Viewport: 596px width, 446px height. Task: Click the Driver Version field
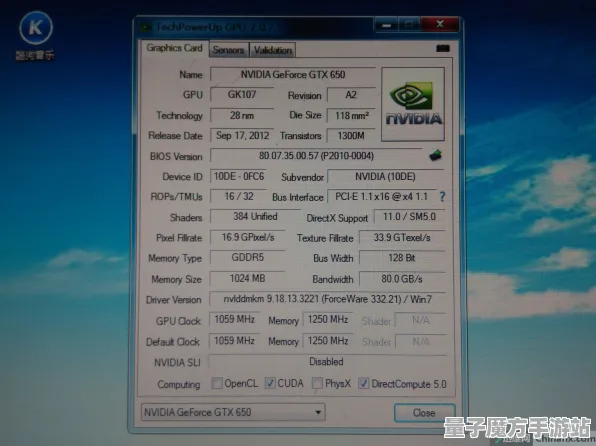coord(328,299)
